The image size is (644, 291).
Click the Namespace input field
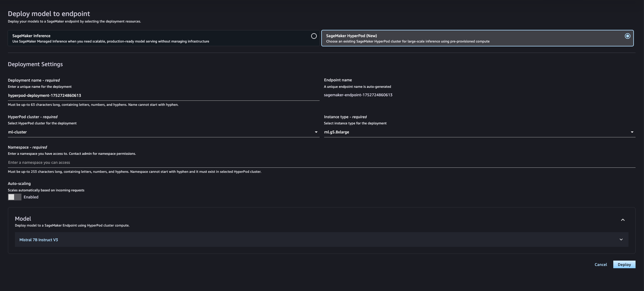click(321, 162)
